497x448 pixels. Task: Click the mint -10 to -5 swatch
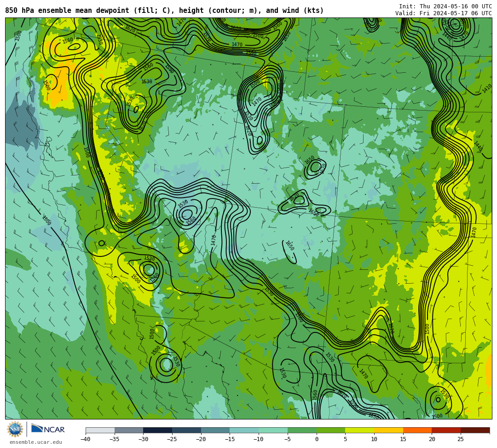pyautogui.click(x=273, y=430)
